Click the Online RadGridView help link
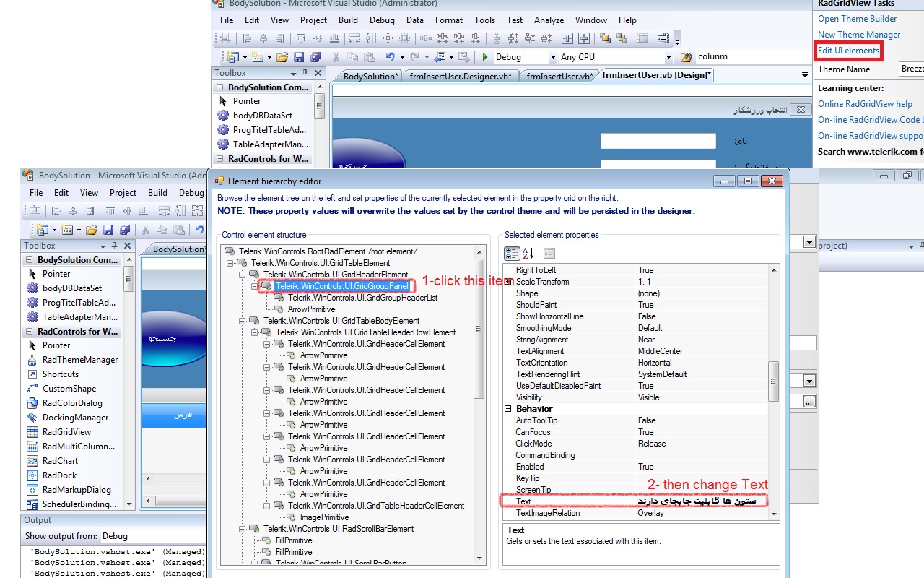The height and width of the screenshot is (578, 924). (x=865, y=104)
